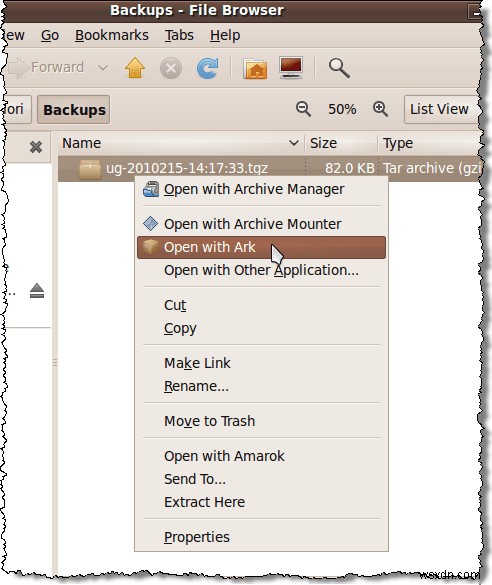Zoom in with the plus magnifier
Screen dimensions: 492x585
380,109
